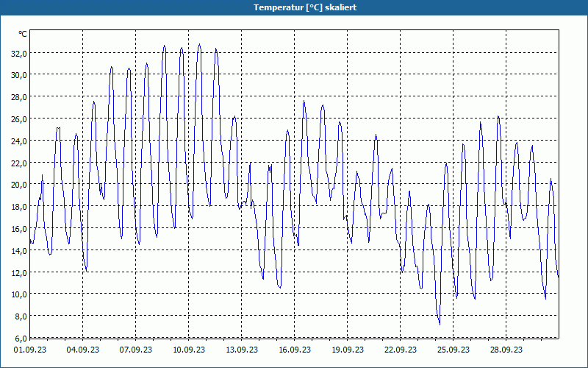Click the date label 07.09.23

click(x=136, y=350)
